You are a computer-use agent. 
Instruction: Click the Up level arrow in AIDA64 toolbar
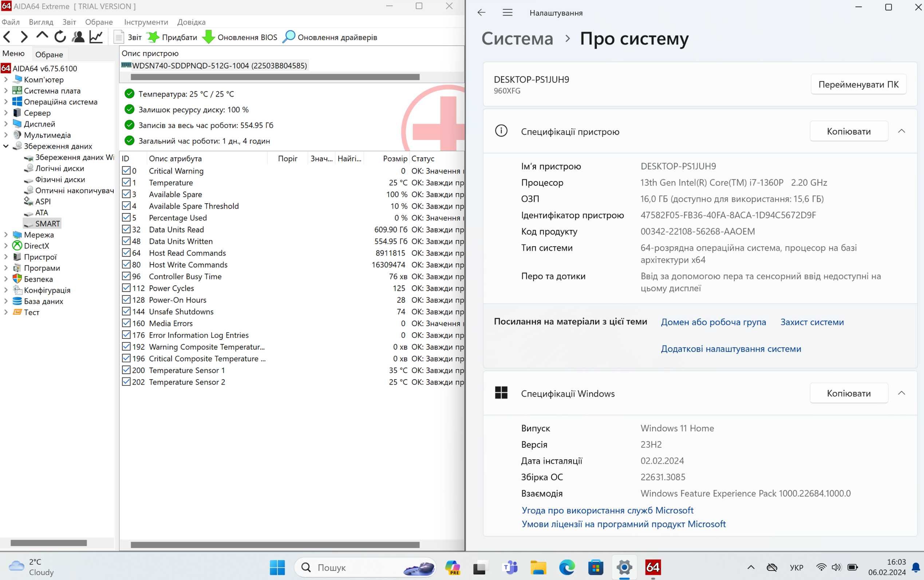[42, 36]
